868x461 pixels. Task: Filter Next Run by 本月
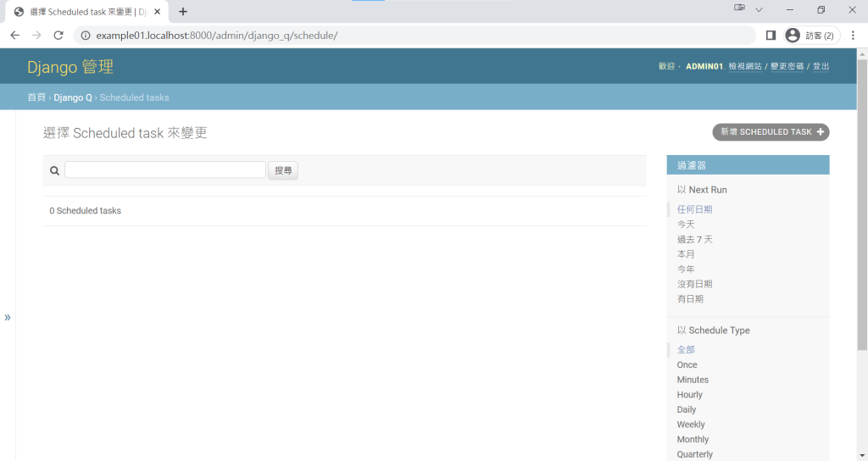[686, 254]
